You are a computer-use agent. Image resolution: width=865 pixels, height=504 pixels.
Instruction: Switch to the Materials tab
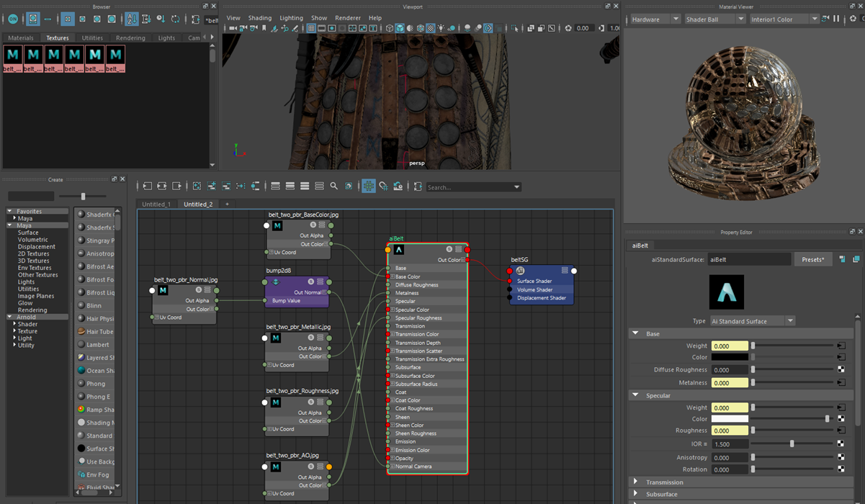[x=21, y=38]
